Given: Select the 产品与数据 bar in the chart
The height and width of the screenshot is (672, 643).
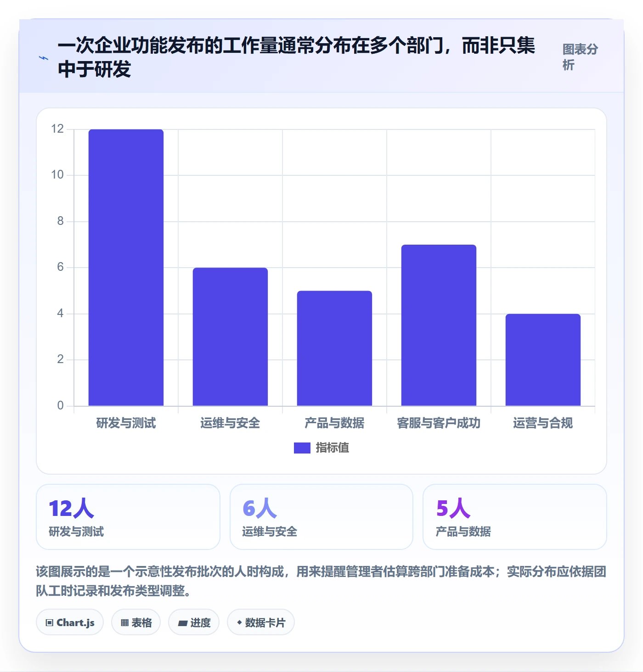Looking at the screenshot, I should coord(334,348).
